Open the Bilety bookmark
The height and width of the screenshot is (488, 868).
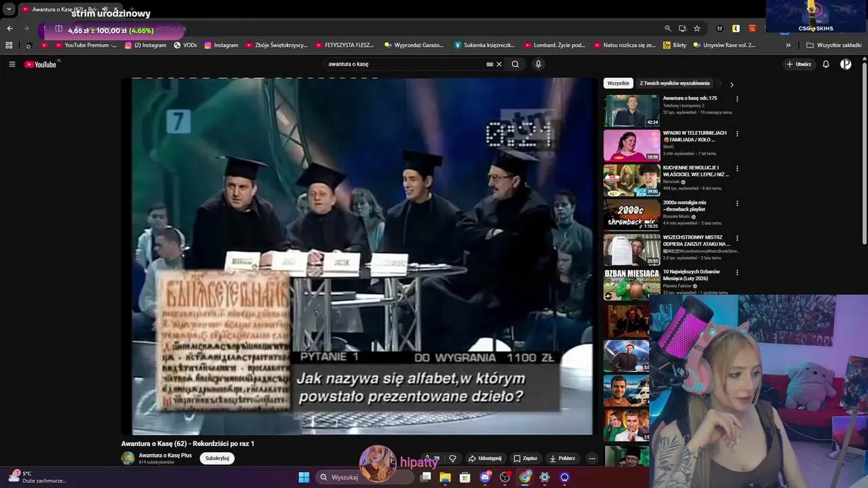[675, 45]
